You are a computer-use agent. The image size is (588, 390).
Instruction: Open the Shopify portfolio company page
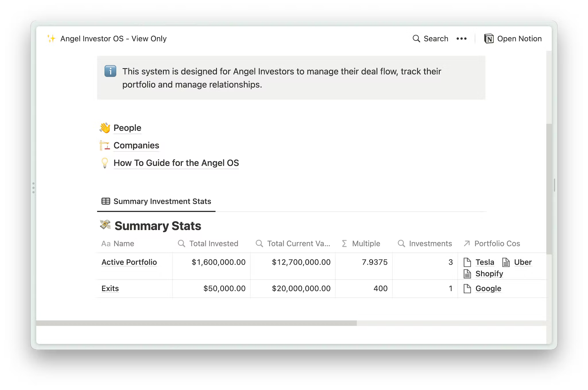(489, 274)
